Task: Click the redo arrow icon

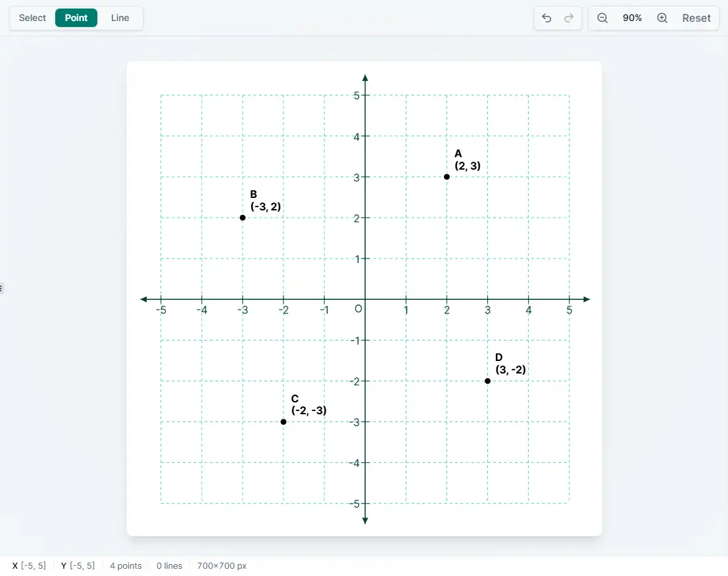Action: coord(569,18)
